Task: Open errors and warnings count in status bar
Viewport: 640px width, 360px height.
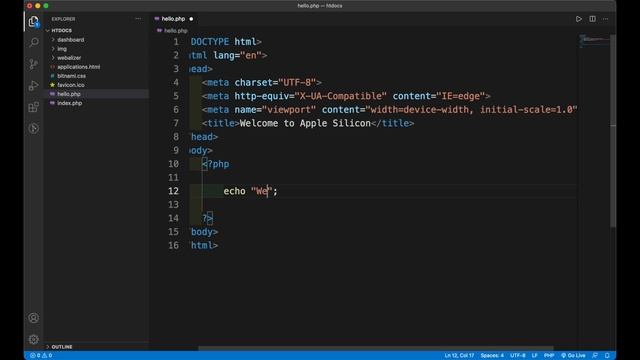Action: 41,356
